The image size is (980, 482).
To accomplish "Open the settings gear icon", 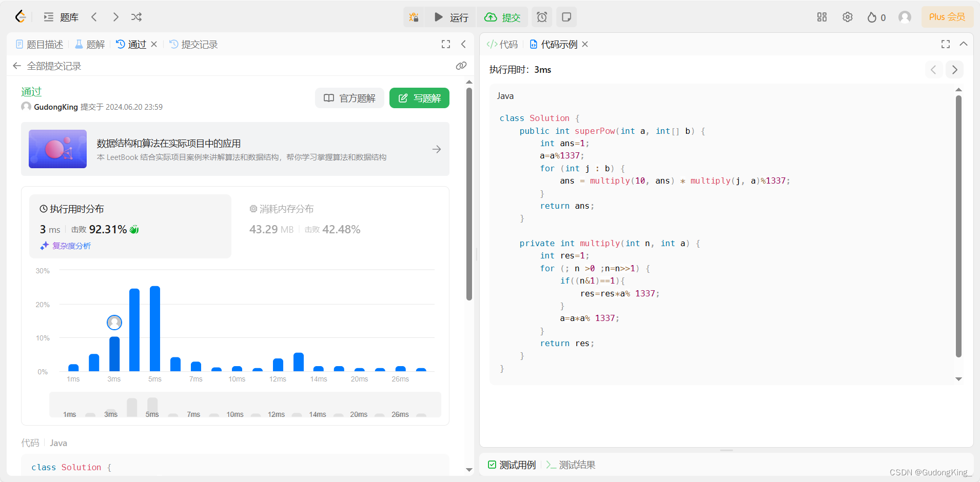I will click(847, 17).
